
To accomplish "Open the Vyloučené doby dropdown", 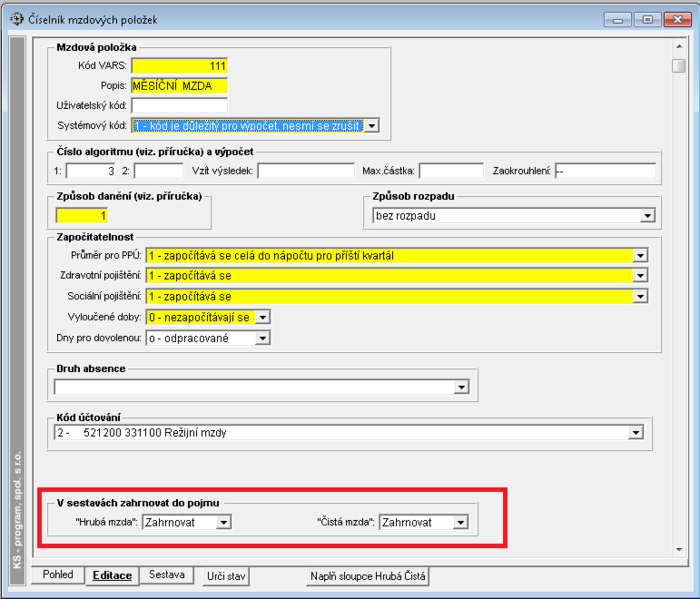I will pos(263,317).
